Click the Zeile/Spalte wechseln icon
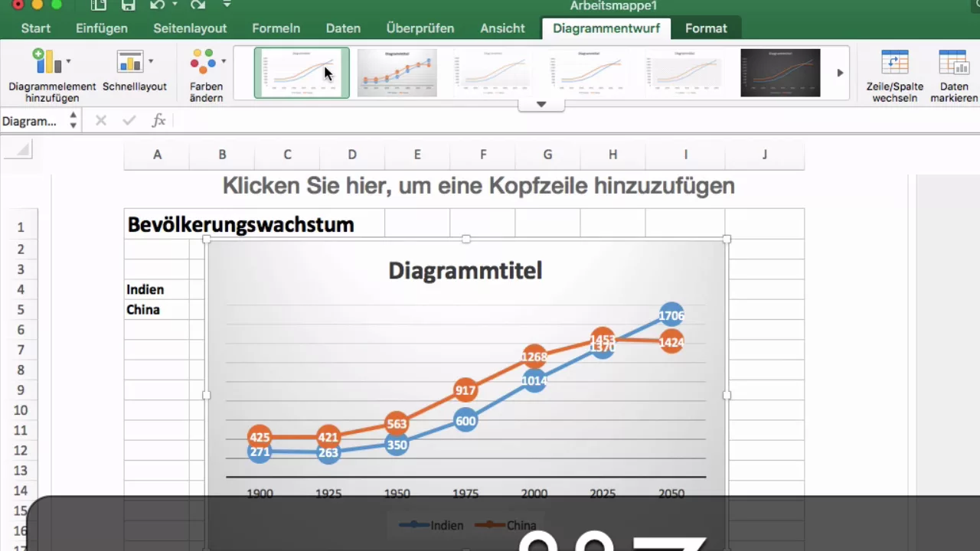The width and height of the screenshot is (980, 551). (895, 63)
